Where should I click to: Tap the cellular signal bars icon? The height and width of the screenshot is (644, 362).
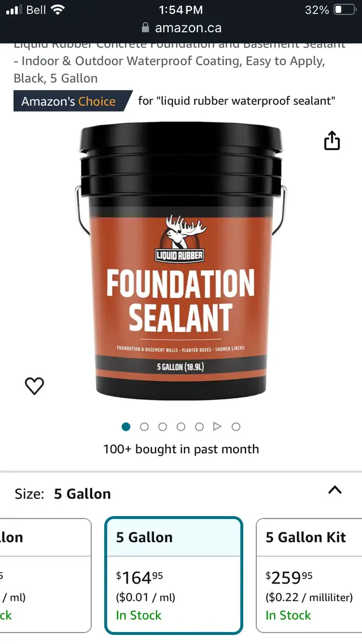[x=14, y=10]
